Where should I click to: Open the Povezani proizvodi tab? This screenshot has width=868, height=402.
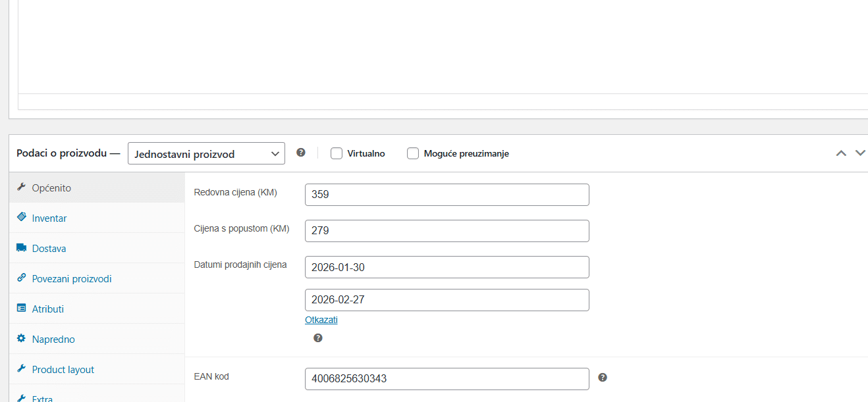coord(72,279)
